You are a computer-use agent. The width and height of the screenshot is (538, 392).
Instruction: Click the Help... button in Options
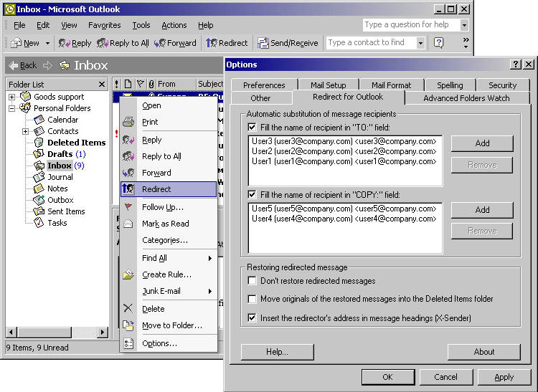(x=277, y=352)
